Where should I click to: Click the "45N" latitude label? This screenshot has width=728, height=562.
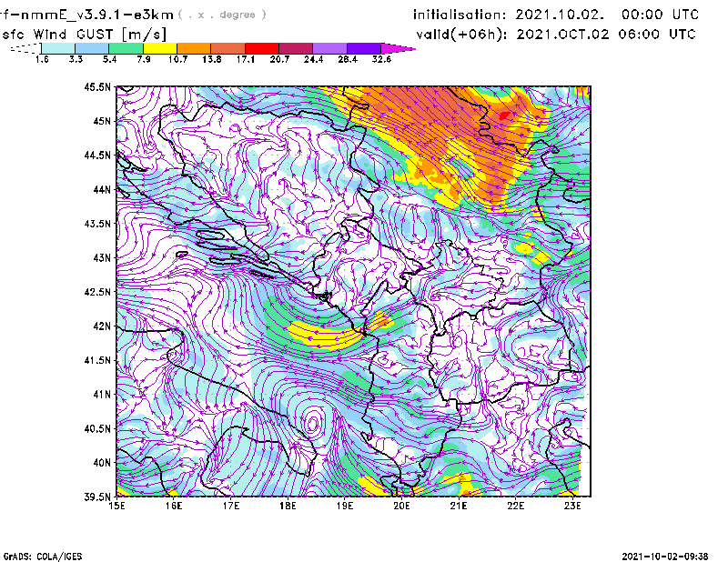coord(102,121)
